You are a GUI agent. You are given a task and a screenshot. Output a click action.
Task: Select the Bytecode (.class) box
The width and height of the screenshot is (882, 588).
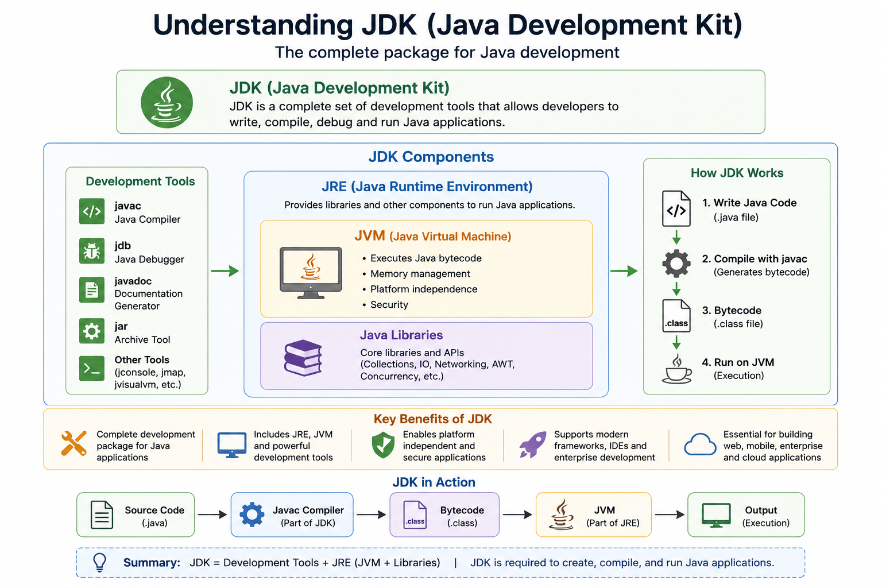point(444,514)
